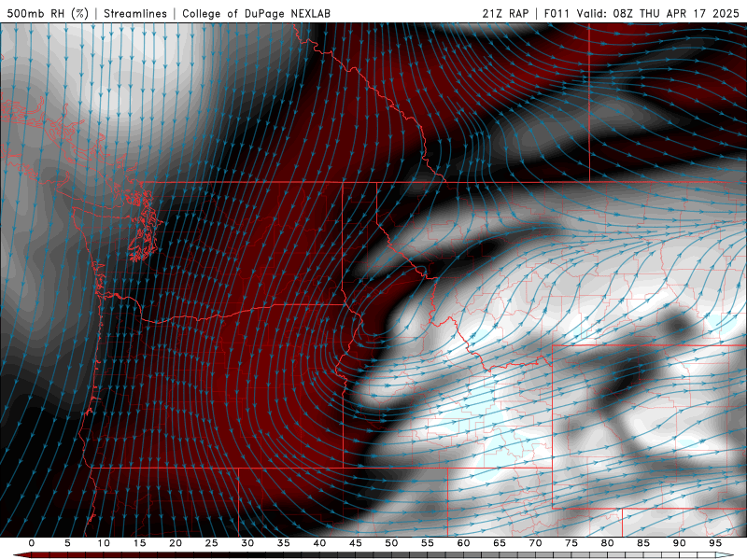Click the "5" value on color scale
The height and width of the screenshot is (560, 747).
click(67, 543)
